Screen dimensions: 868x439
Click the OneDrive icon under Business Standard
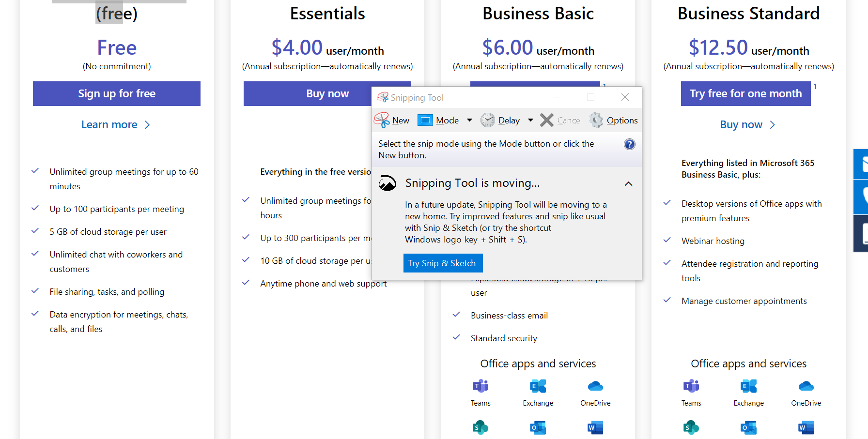click(x=806, y=386)
